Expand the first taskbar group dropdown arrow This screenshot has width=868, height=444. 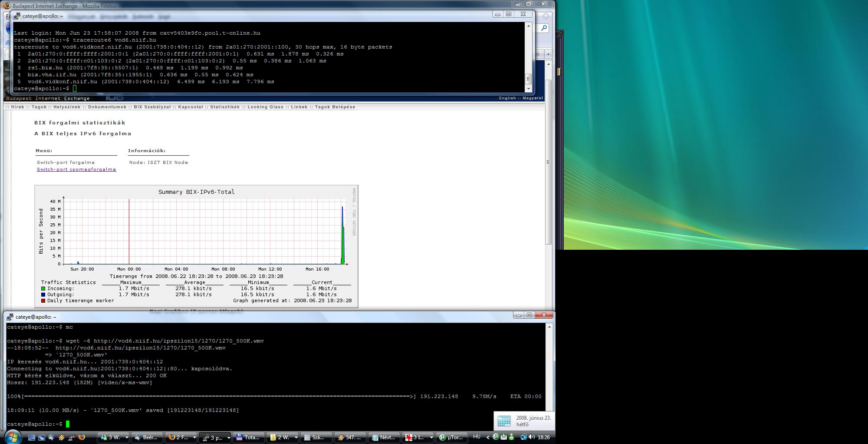click(x=127, y=437)
